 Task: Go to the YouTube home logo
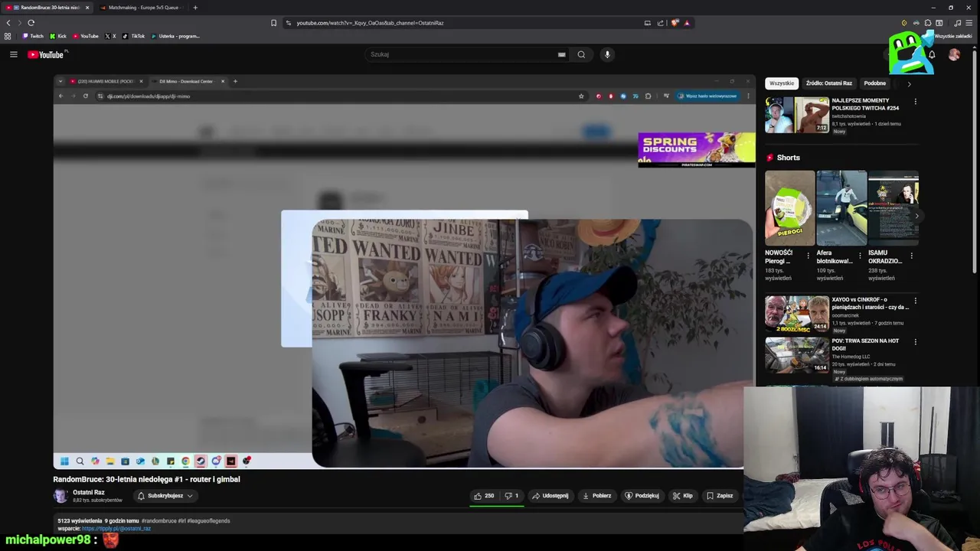point(46,54)
